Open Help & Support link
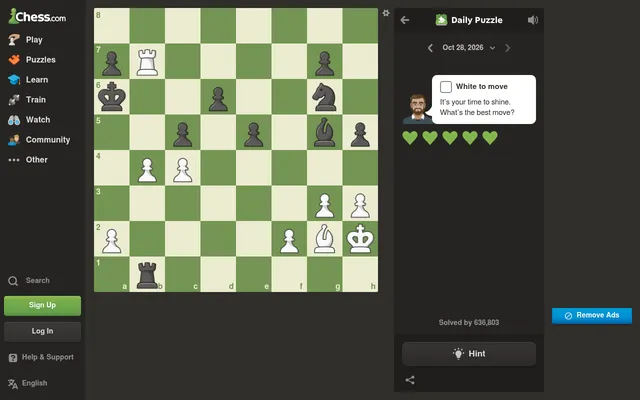 click(x=41, y=357)
